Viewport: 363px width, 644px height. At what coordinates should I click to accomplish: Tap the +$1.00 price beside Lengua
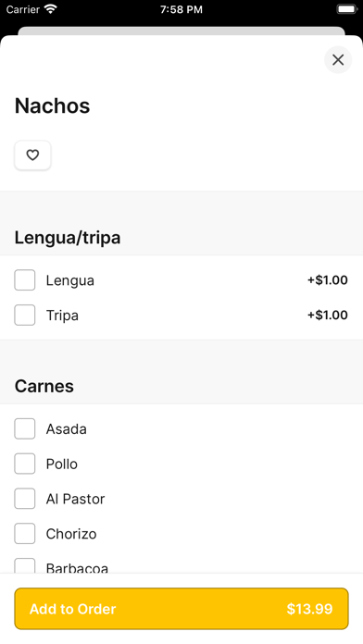[328, 280]
